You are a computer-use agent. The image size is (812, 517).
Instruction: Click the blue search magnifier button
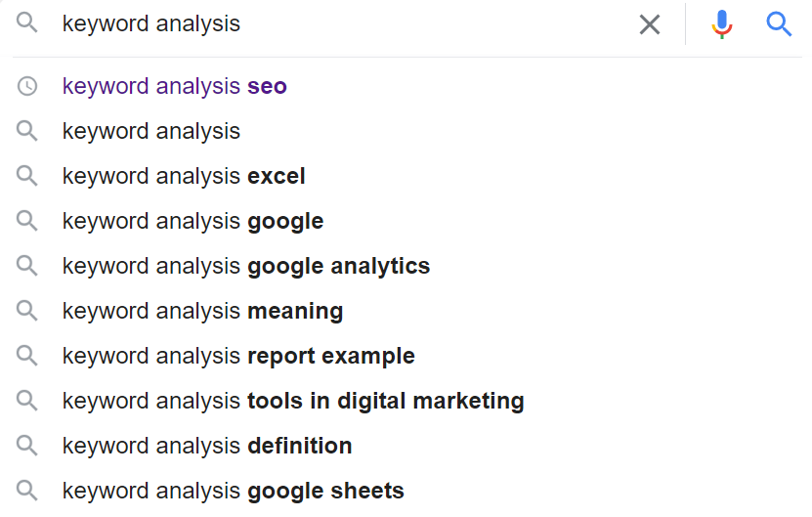pos(779,24)
